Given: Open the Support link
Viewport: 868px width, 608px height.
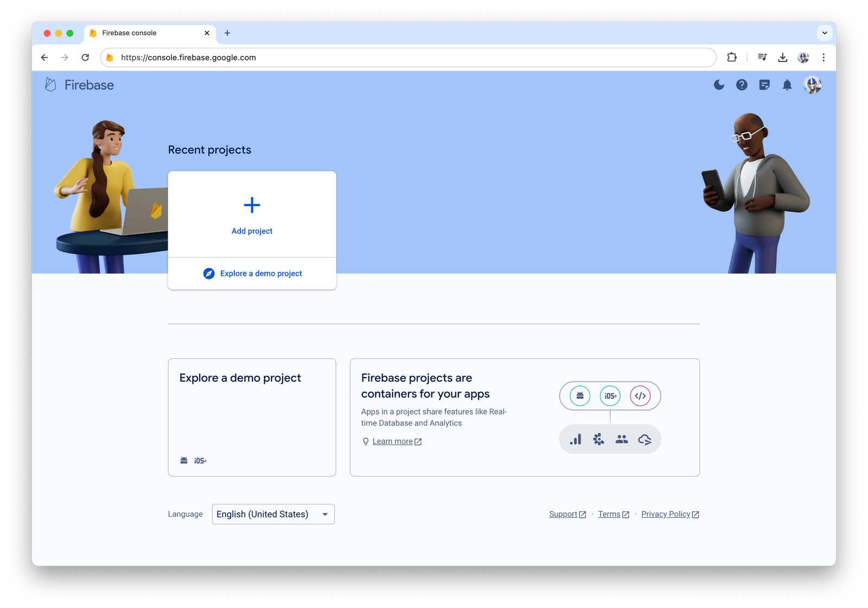Looking at the screenshot, I should click(567, 514).
